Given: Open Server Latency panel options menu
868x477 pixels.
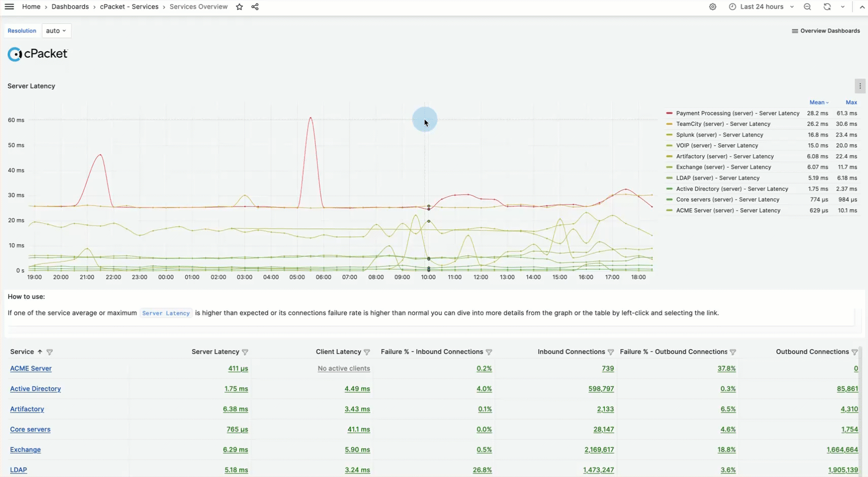Looking at the screenshot, I should pyautogui.click(x=860, y=86).
